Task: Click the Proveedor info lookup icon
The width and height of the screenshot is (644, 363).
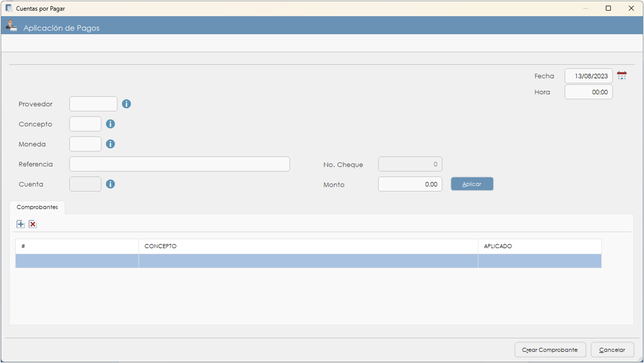Action: (126, 104)
